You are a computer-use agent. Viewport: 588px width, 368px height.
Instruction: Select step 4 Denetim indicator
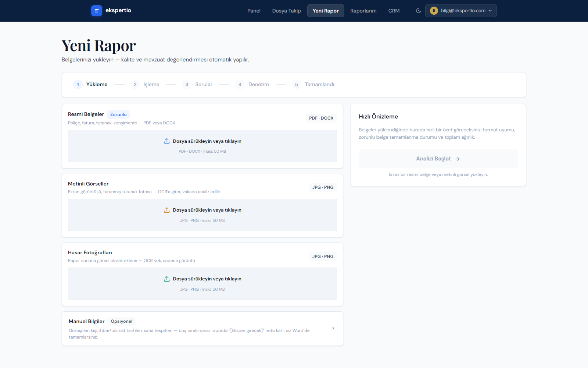click(x=252, y=85)
